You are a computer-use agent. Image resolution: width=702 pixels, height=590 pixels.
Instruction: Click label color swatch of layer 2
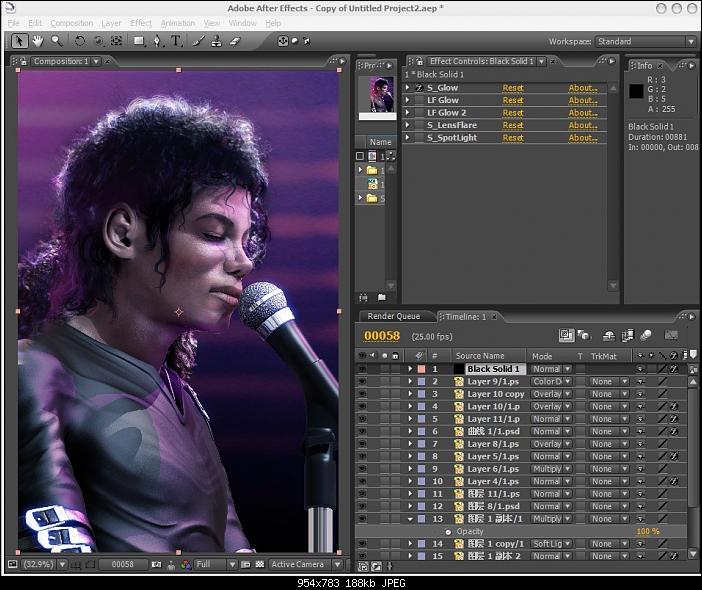(x=421, y=381)
